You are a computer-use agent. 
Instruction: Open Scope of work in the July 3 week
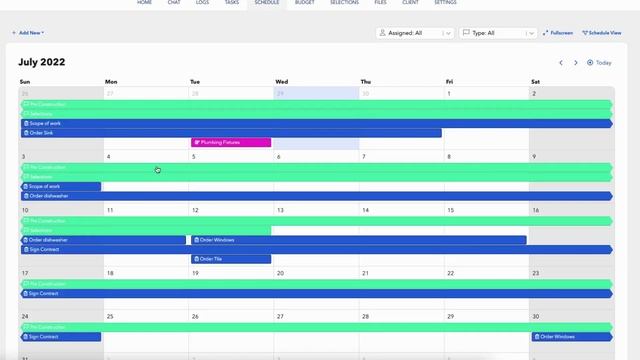[x=61, y=187]
